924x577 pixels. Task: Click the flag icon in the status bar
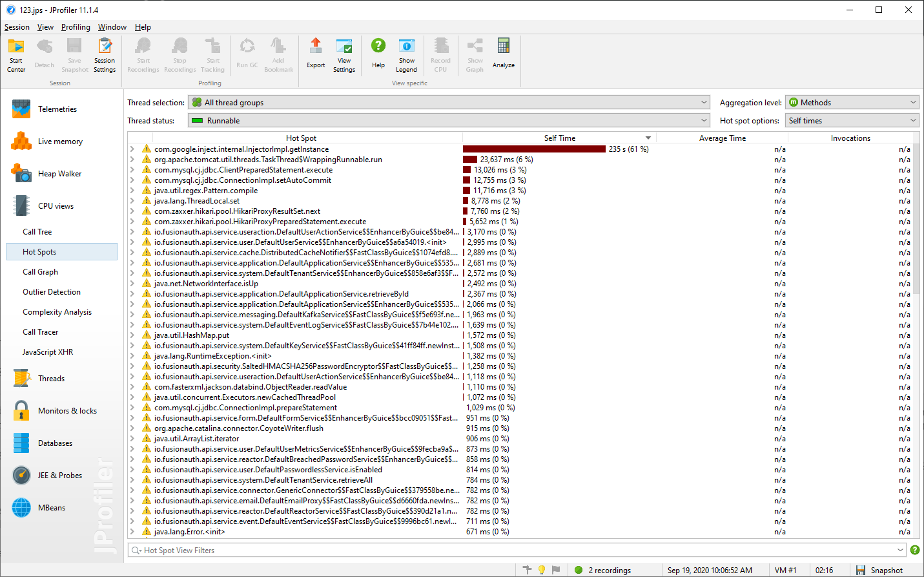click(x=556, y=570)
